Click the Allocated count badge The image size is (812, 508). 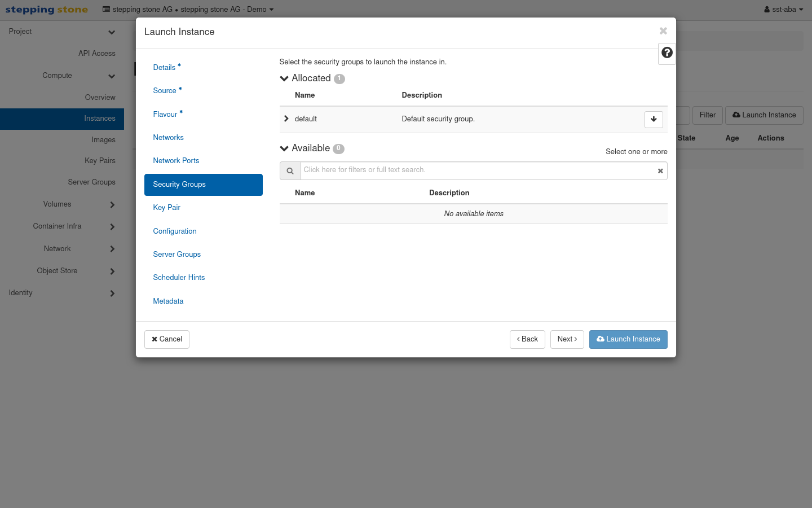pyautogui.click(x=339, y=79)
